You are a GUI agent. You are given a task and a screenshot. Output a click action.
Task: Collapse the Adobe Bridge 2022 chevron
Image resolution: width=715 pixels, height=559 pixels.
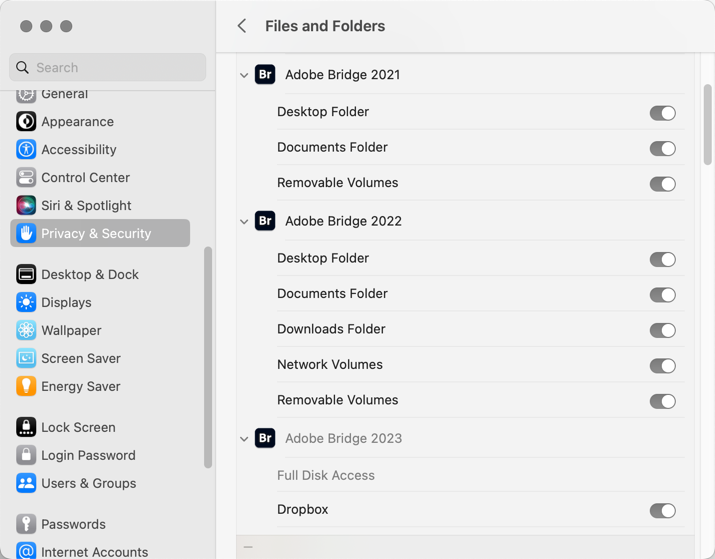[x=244, y=222]
